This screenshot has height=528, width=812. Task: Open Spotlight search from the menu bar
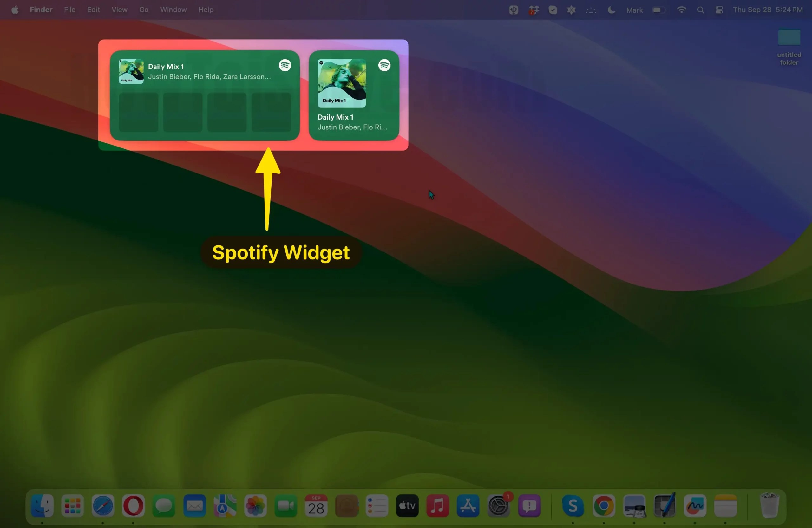tap(700, 10)
